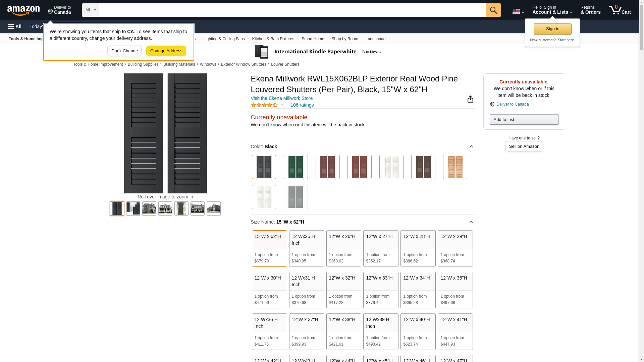Select the 12"W x 30"H size option

269,290
